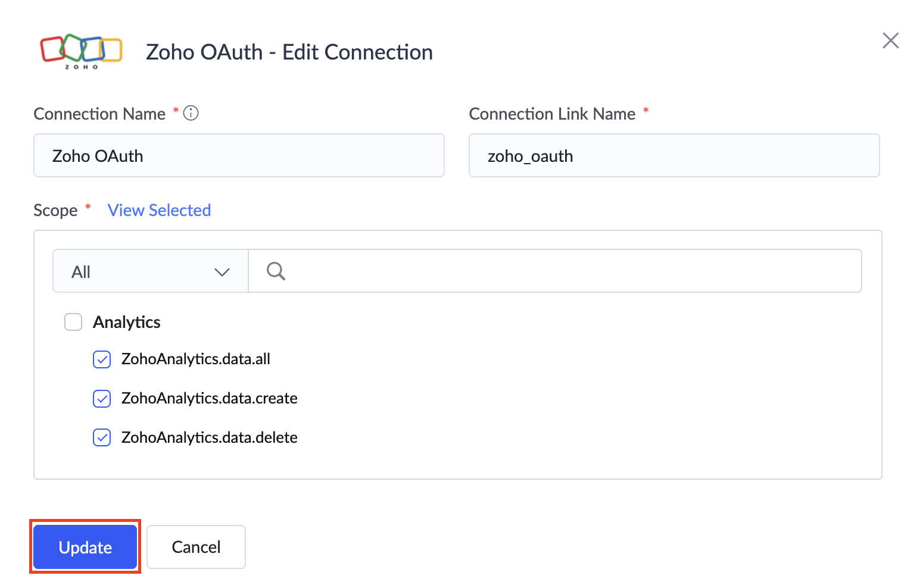The height and width of the screenshot is (588, 923).
Task: Close the Edit Connection dialog
Action: [890, 40]
